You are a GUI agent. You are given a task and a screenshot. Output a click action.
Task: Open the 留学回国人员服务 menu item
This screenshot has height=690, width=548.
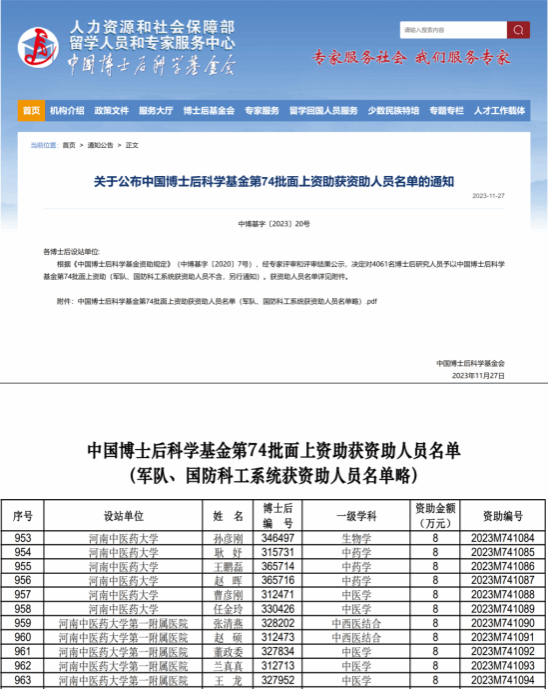323,110
